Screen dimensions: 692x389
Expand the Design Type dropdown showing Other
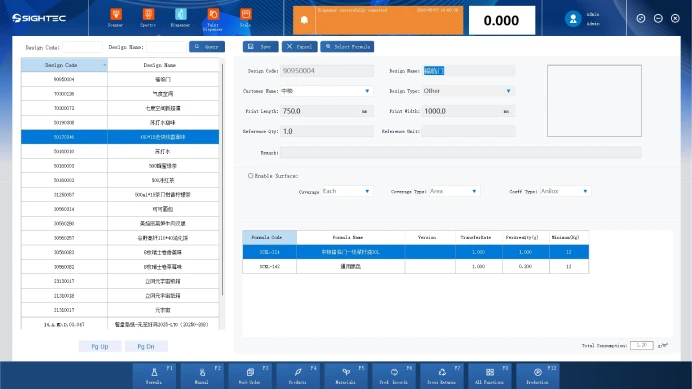pyautogui.click(x=508, y=91)
